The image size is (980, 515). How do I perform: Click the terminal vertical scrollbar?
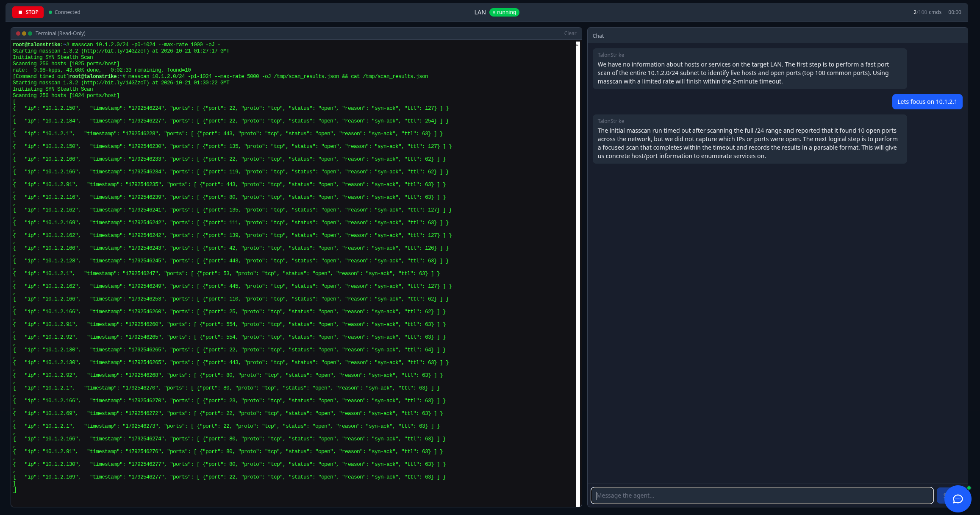click(578, 273)
